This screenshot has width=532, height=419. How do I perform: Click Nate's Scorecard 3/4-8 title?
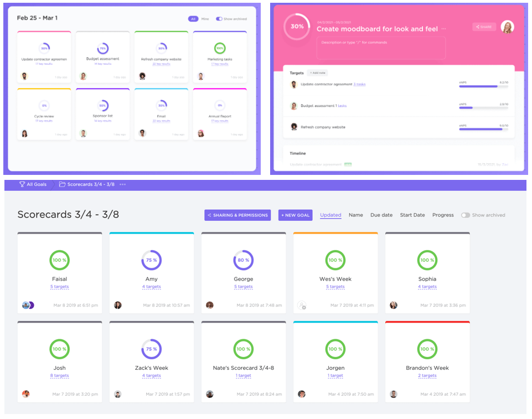point(243,368)
